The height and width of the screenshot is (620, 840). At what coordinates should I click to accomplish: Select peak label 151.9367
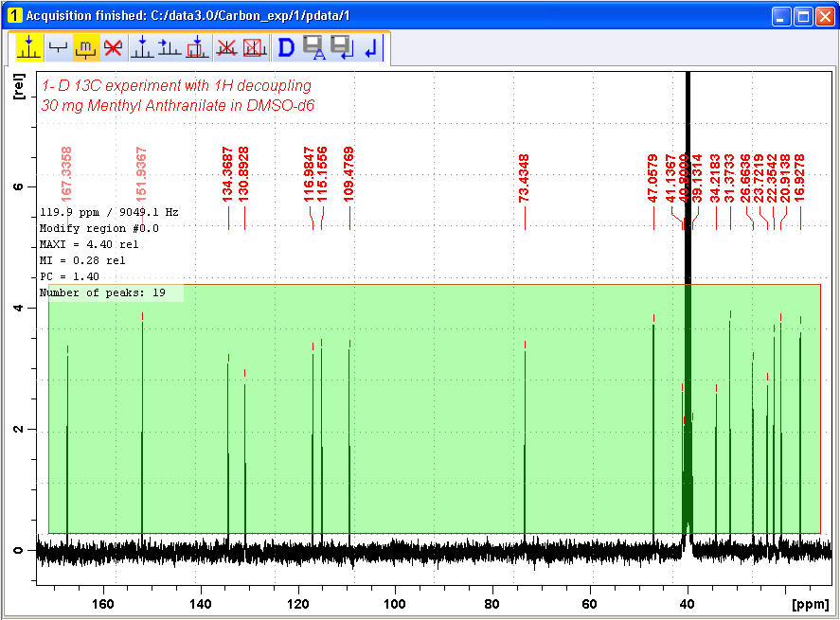141,174
